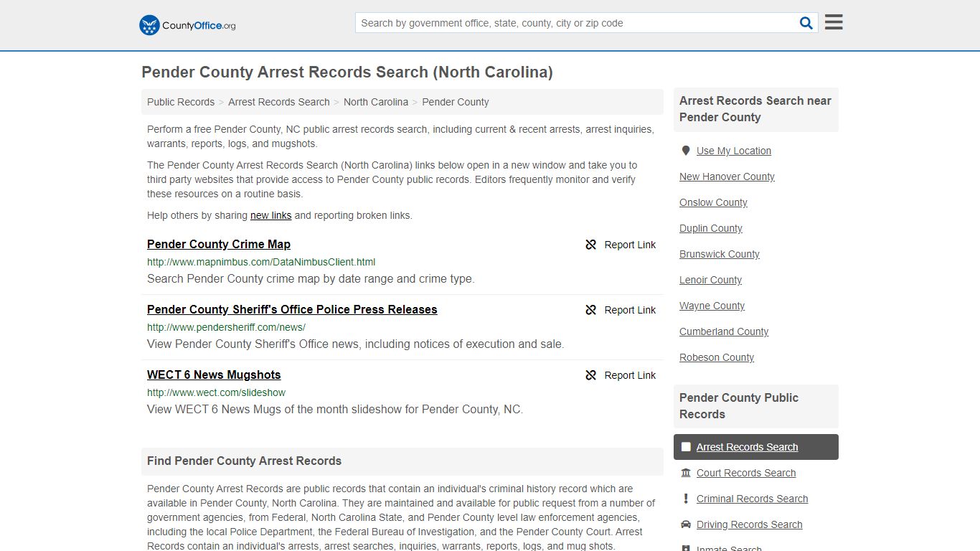The height and width of the screenshot is (551, 980).
Task: Open Duplin County link
Action: point(711,228)
